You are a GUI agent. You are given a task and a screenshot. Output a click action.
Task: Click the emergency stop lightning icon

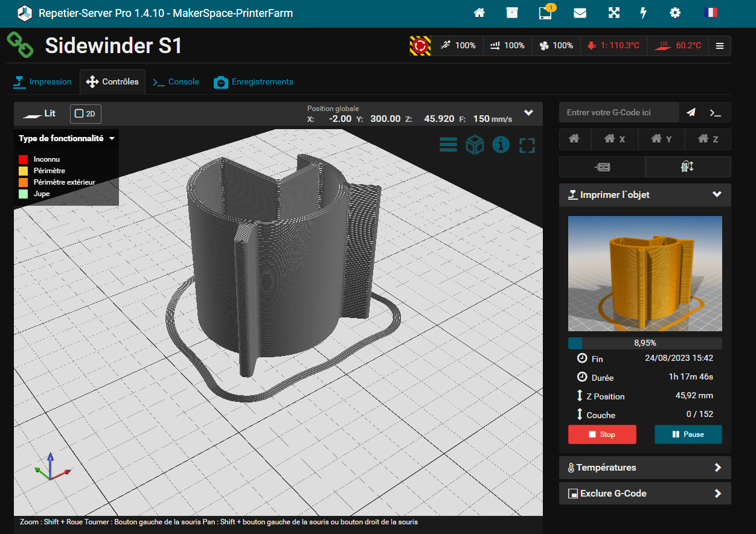[642, 12]
